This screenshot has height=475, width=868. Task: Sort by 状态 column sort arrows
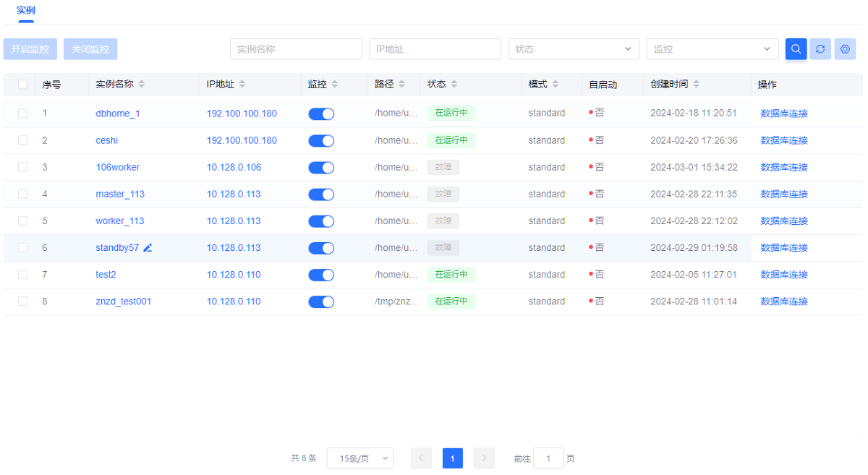click(454, 85)
